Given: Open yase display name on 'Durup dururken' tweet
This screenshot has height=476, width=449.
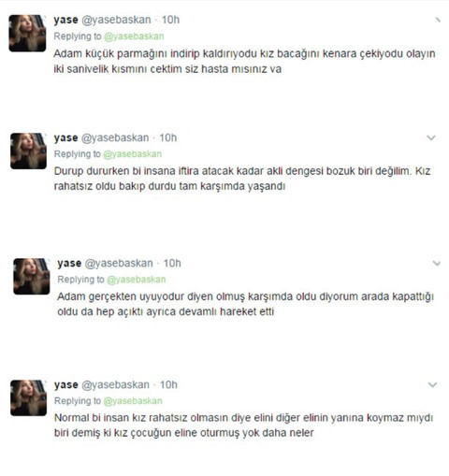Looking at the screenshot, I should click(x=65, y=137).
